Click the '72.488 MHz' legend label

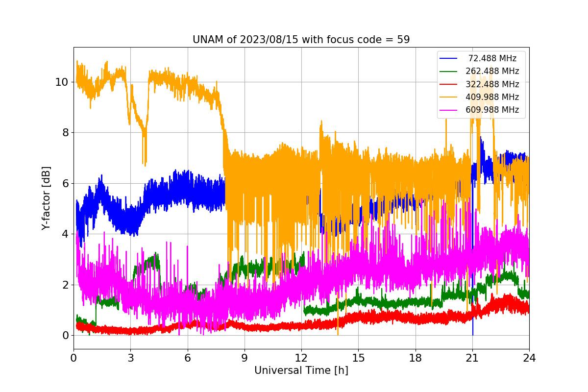coord(492,58)
